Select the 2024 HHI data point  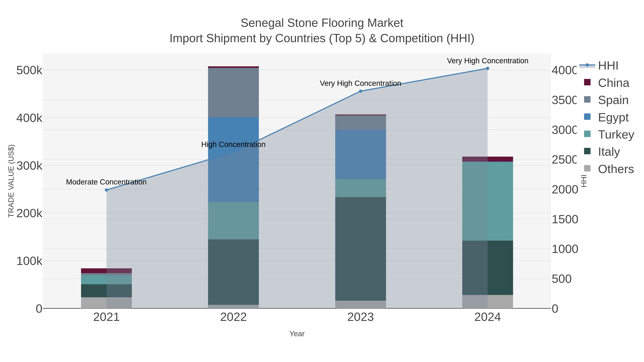pyautogui.click(x=487, y=68)
